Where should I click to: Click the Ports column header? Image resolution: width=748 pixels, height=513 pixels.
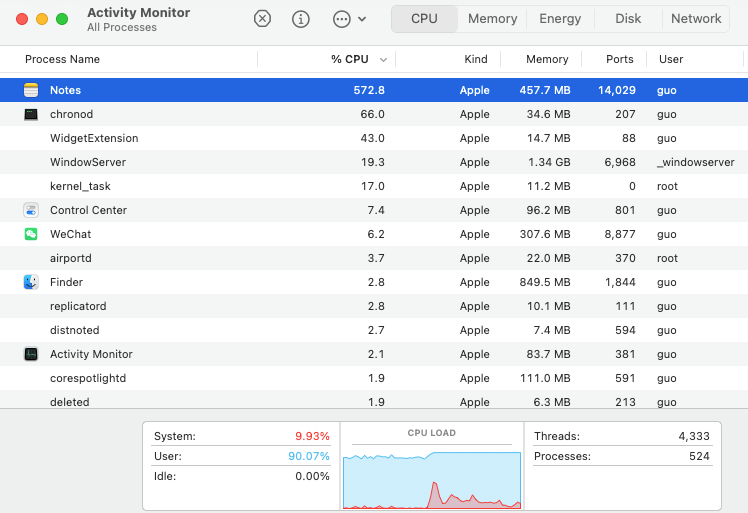[x=620, y=59]
